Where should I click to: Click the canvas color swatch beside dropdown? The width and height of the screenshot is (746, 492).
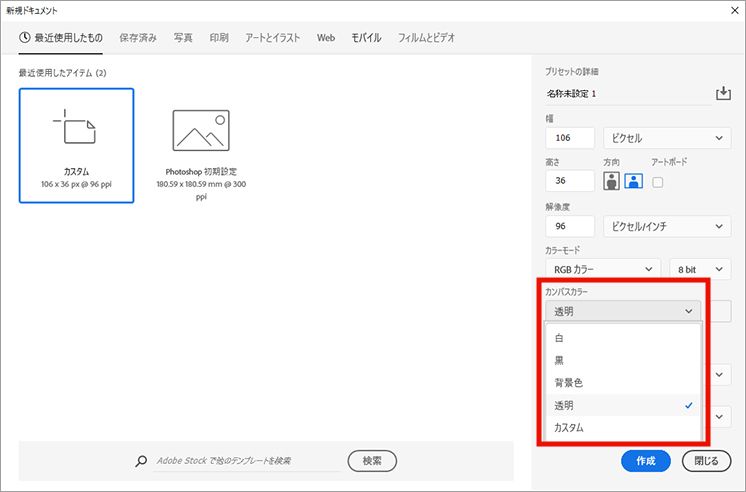pos(720,311)
